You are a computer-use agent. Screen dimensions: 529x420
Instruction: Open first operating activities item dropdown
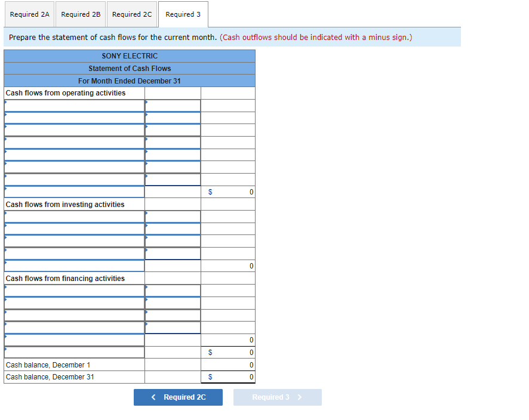click(75, 106)
